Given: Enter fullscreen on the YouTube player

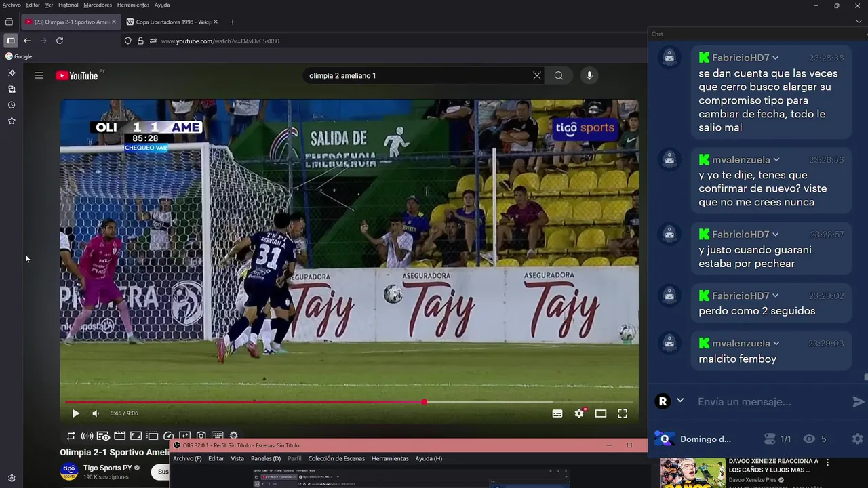Looking at the screenshot, I should click(x=623, y=413).
